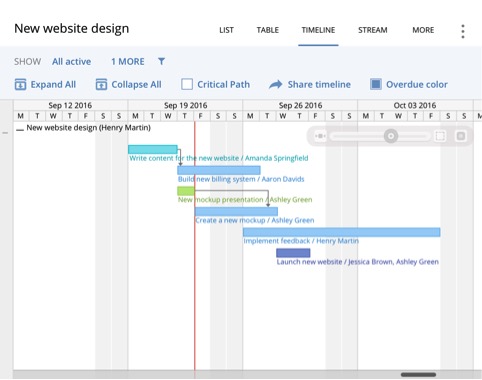Screen dimensions: 482x380
Task: Select the green New mockup presentation bar
Action: pyautogui.click(x=186, y=191)
